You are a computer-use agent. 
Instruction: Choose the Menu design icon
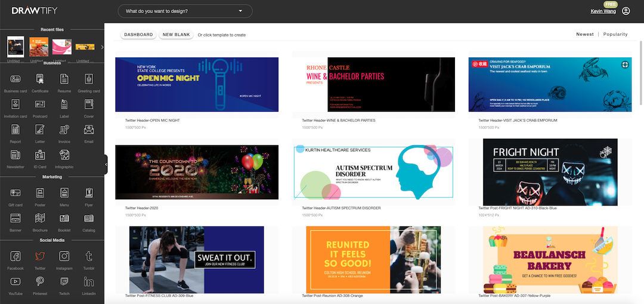click(64, 193)
